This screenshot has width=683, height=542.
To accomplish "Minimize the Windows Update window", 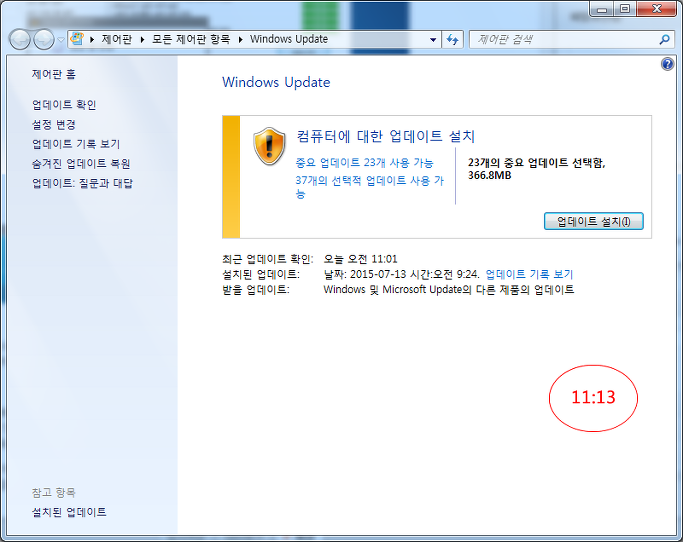I will (602, 9).
